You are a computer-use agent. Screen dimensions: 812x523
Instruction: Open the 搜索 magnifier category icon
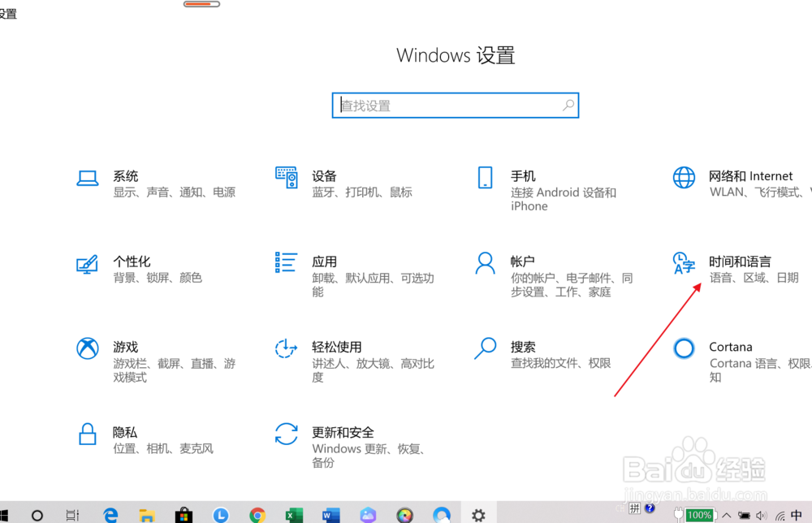pyautogui.click(x=486, y=348)
